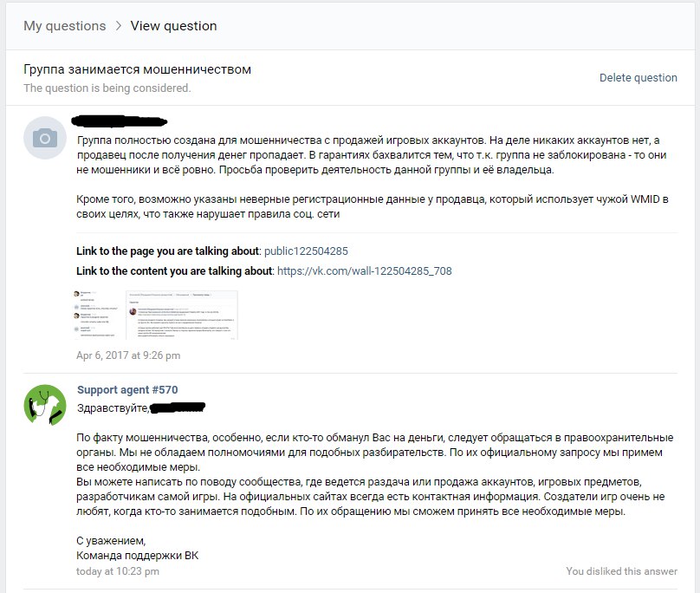This screenshot has width=700, height=593.
Task: Select the View question breadcrumb
Action: (x=173, y=26)
